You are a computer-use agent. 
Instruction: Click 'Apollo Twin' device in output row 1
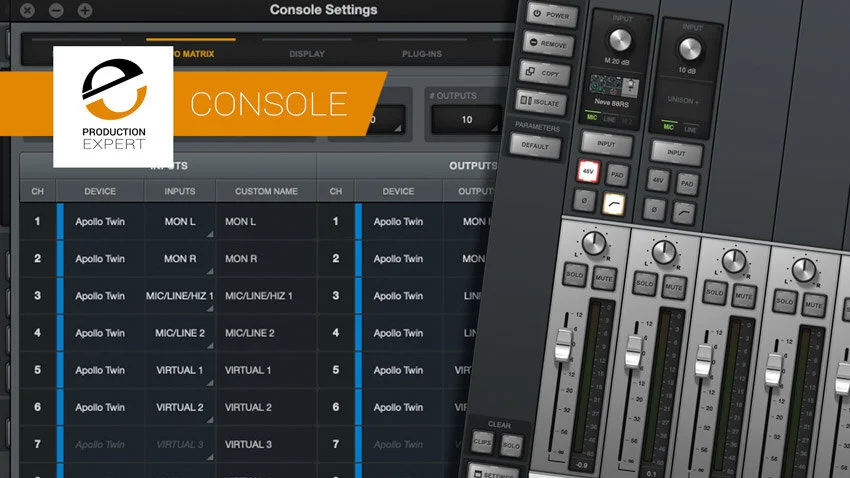[x=398, y=222]
